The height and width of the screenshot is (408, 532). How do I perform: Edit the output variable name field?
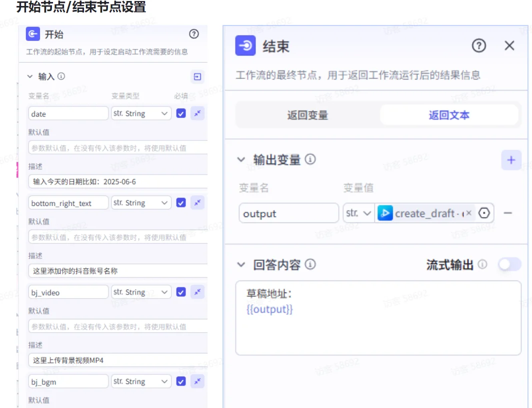click(288, 213)
